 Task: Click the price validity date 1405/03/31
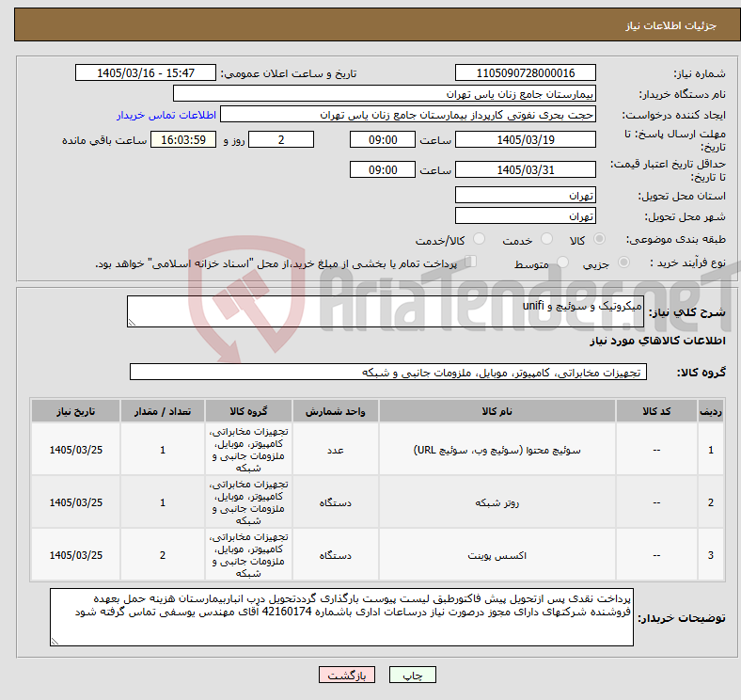coord(525,169)
